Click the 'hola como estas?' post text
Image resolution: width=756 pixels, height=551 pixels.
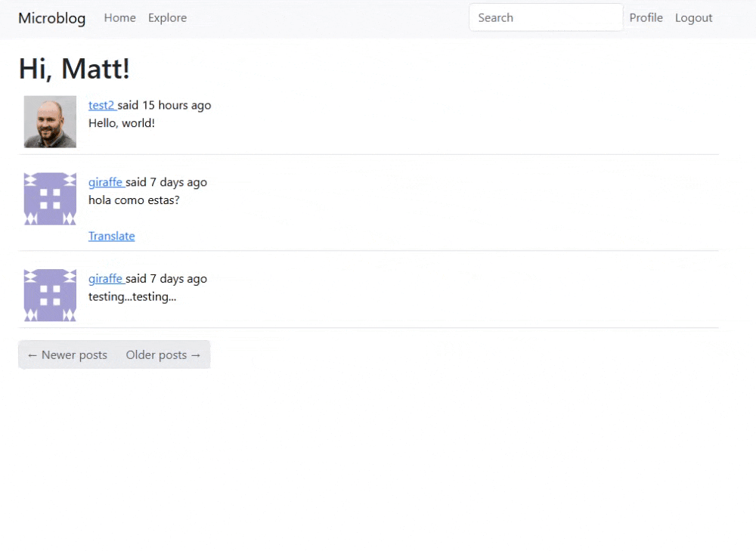pyautogui.click(x=134, y=200)
